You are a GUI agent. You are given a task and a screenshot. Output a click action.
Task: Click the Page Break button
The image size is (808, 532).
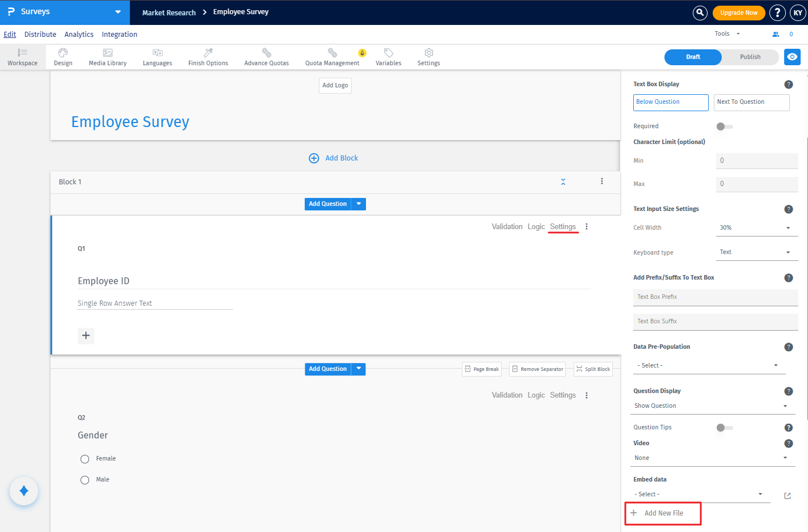(x=482, y=369)
